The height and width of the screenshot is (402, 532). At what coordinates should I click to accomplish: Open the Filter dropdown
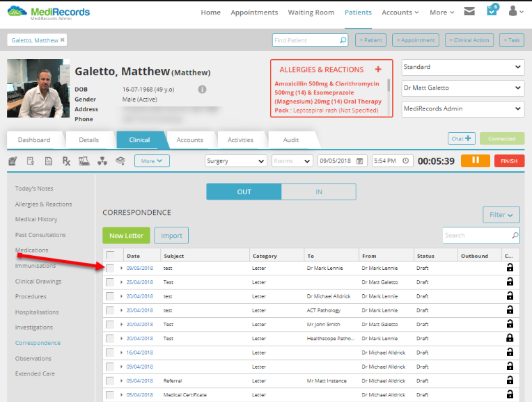click(x=501, y=215)
